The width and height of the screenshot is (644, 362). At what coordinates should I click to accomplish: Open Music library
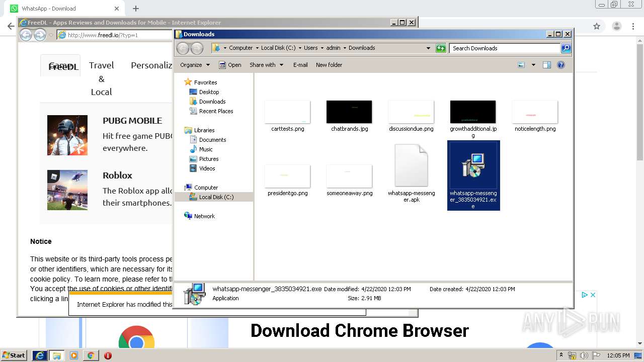coord(206,149)
